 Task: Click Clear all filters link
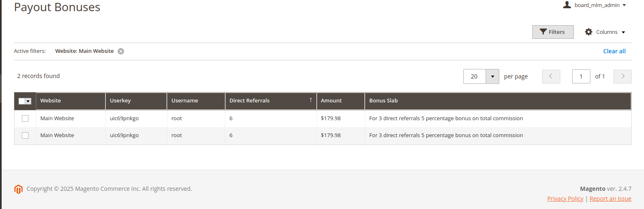tap(614, 51)
